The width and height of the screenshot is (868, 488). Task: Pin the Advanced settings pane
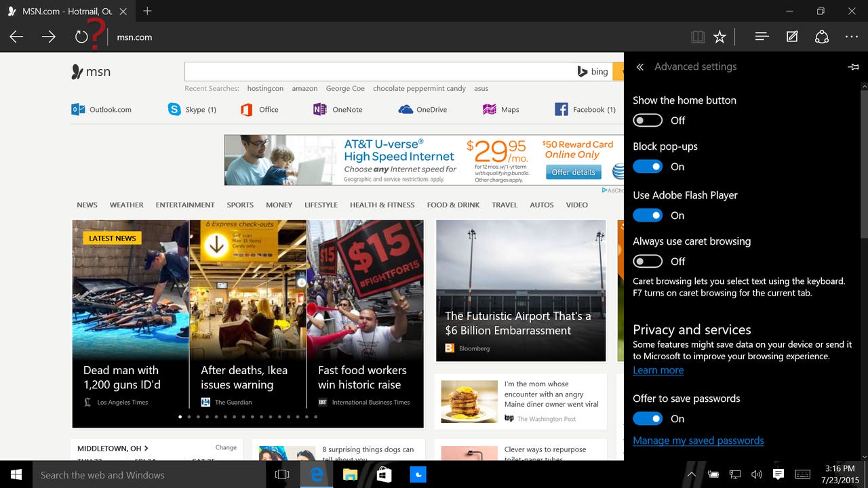tap(853, 66)
